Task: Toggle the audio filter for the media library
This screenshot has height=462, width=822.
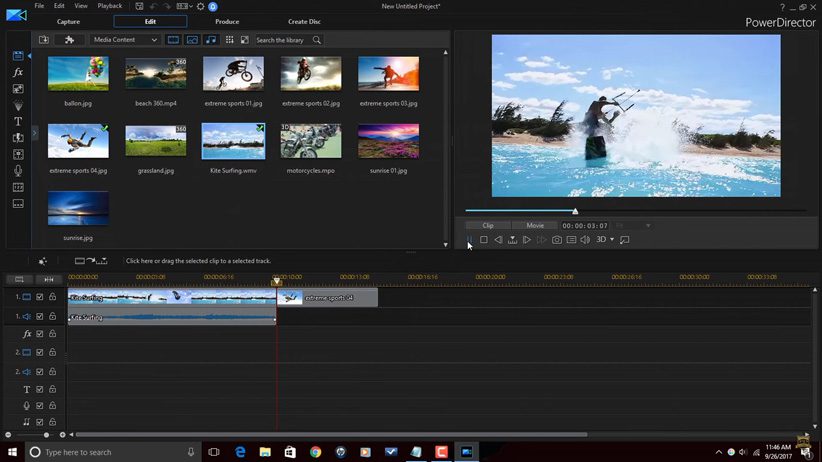Action: click(211, 40)
